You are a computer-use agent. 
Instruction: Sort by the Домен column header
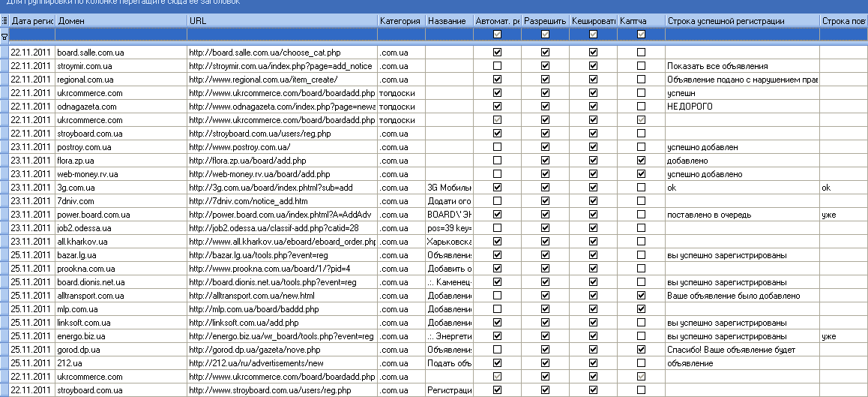[121, 21]
